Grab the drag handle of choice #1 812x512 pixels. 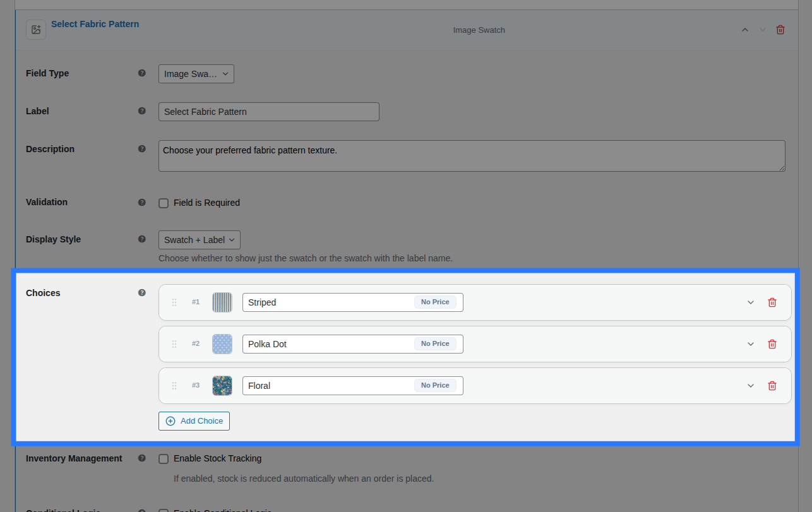point(174,302)
